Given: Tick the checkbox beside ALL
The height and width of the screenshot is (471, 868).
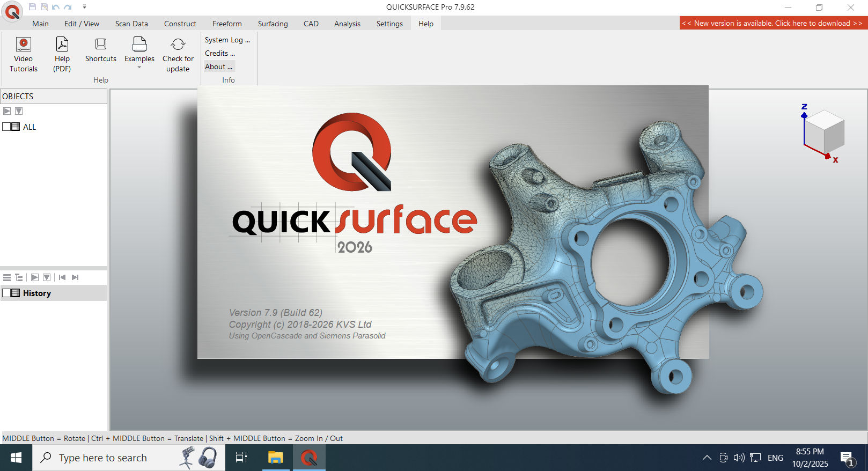Looking at the screenshot, I should 6,127.
